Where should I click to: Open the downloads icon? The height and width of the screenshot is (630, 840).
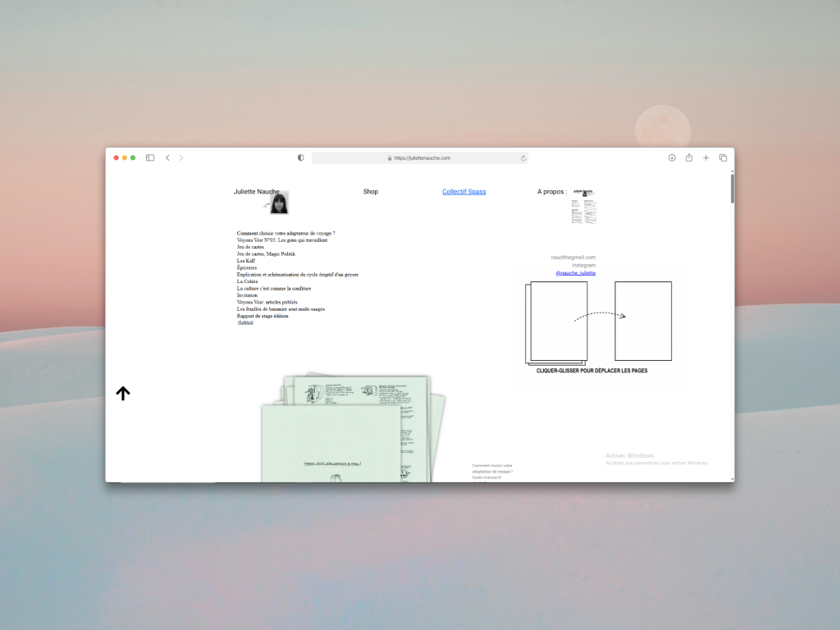point(672,157)
